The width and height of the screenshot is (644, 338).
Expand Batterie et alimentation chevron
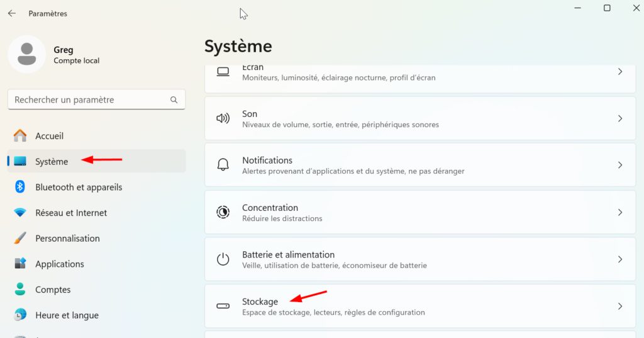point(620,259)
